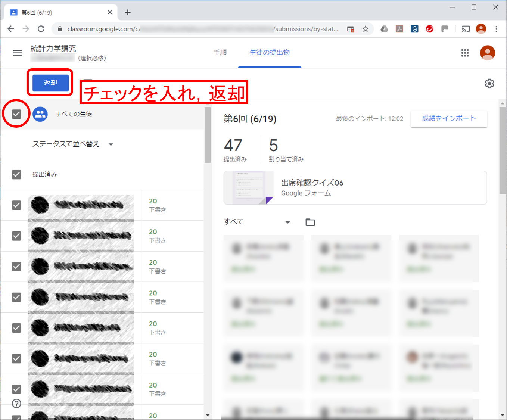
Task: Expand the すべて filter dropdown
Action: 257,222
